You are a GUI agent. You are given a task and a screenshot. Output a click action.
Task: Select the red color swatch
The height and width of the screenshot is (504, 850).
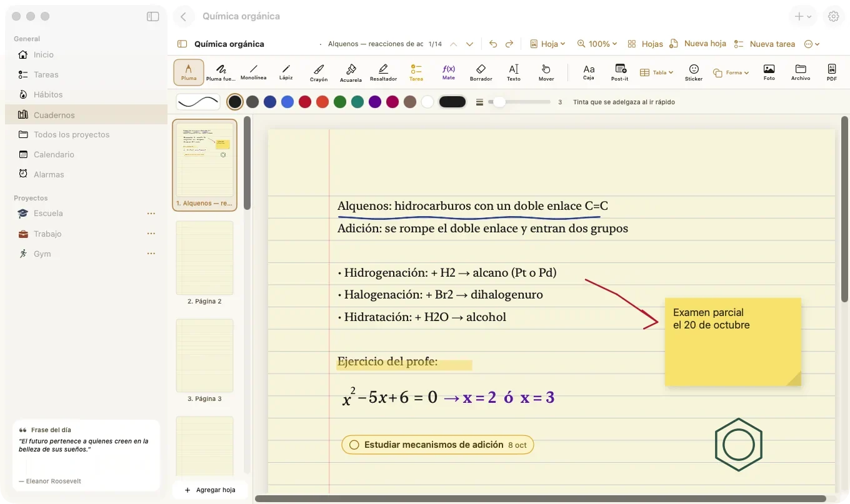(x=305, y=102)
